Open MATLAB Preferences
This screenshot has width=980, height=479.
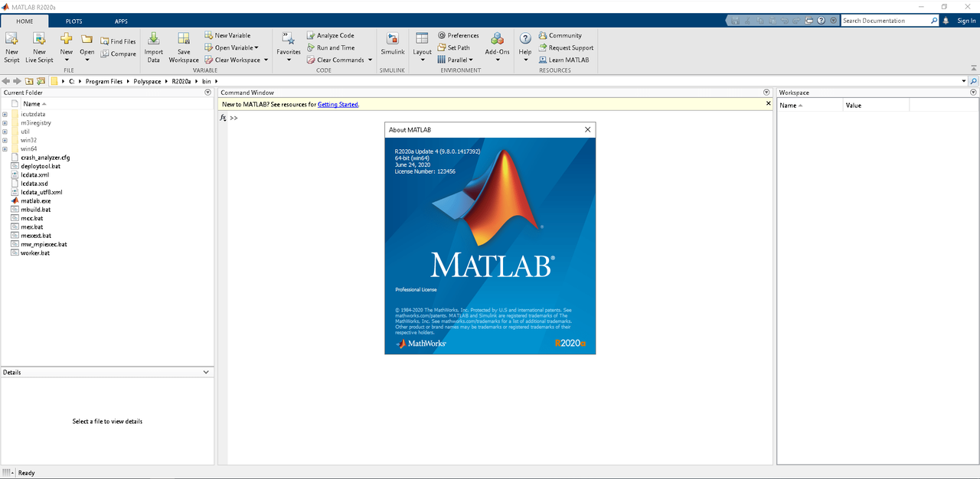click(458, 35)
